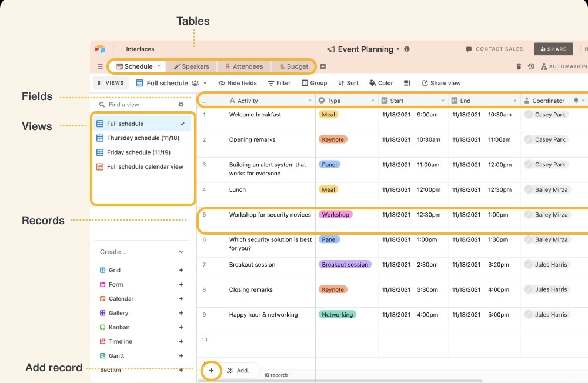Open the Full schedule view name dropdown
Screen dimensions: 588x383
pyautogui.click(x=205, y=84)
